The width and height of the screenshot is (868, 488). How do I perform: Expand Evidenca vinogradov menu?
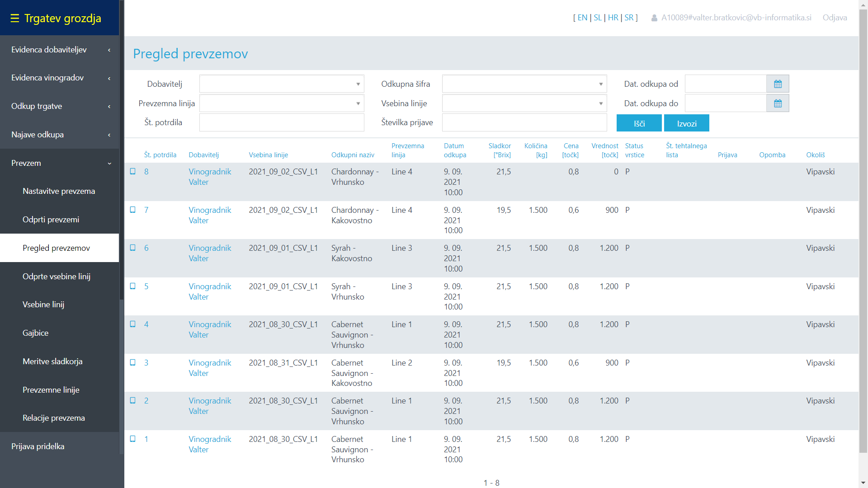[x=60, y=78]
